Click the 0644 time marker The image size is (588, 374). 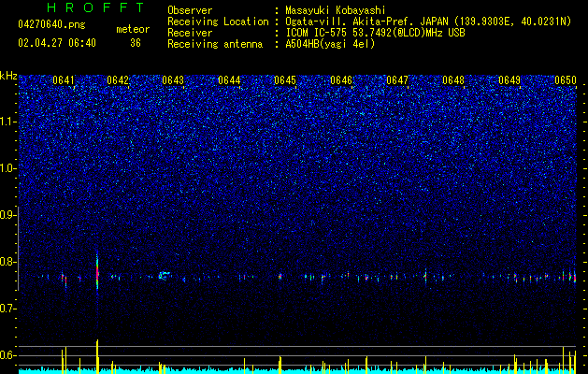tap(229, 80)
